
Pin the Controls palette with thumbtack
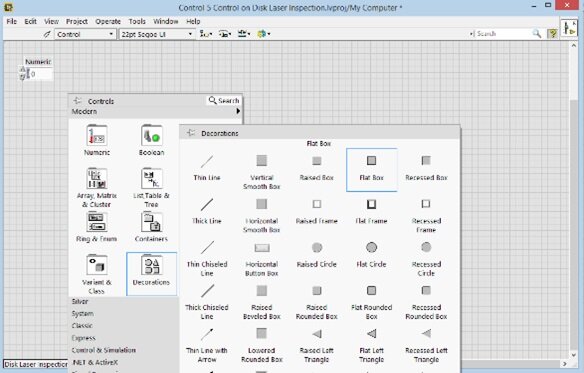pyautogui.click(x=77, y=101)
